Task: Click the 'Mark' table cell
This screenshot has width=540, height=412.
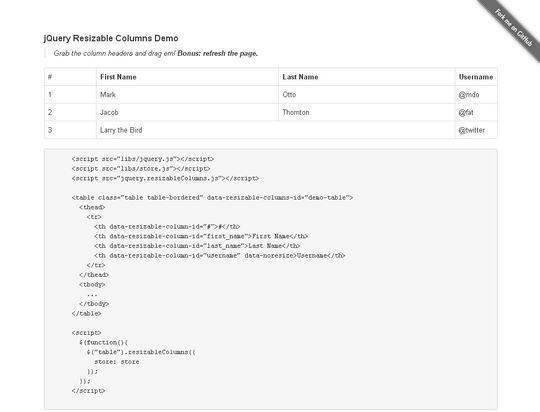Action: point(187,94)
